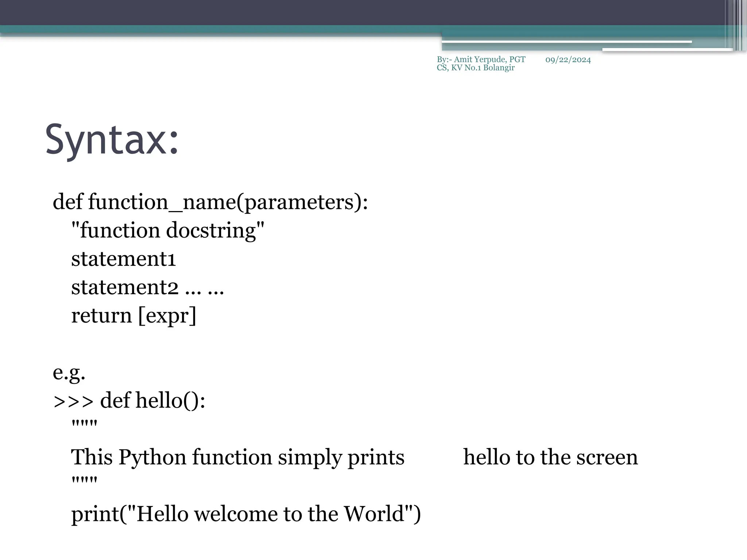Click the date 09/22/2024 in the header
This screenshot has height=560, width=747.
(x=568, y=60)
